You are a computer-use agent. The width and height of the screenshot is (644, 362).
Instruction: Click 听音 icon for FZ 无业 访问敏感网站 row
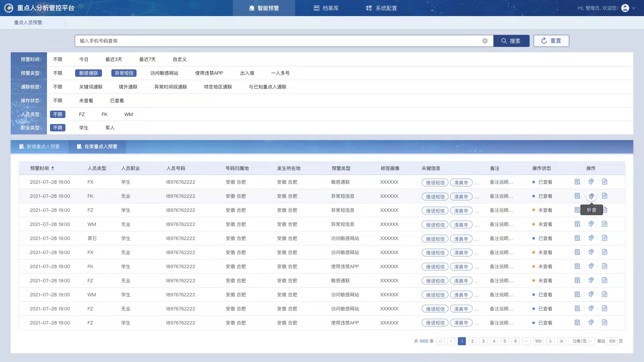click(591, 308)
